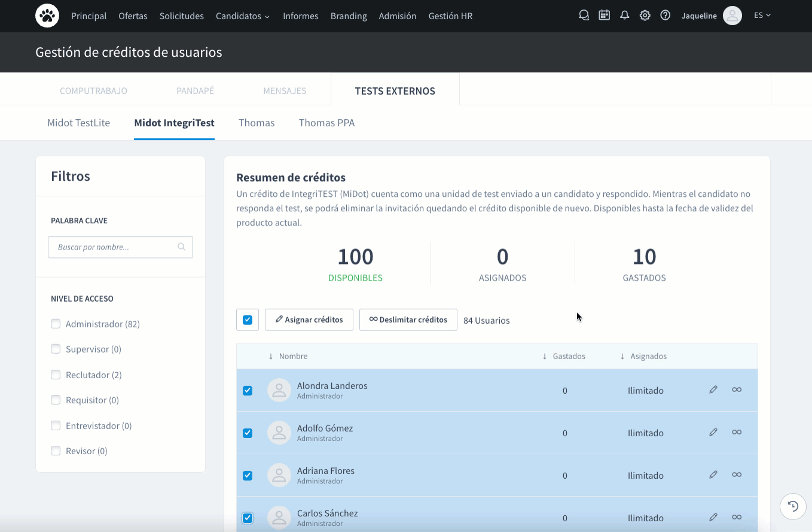Open the history icon at bottom right

click(793, 507)
